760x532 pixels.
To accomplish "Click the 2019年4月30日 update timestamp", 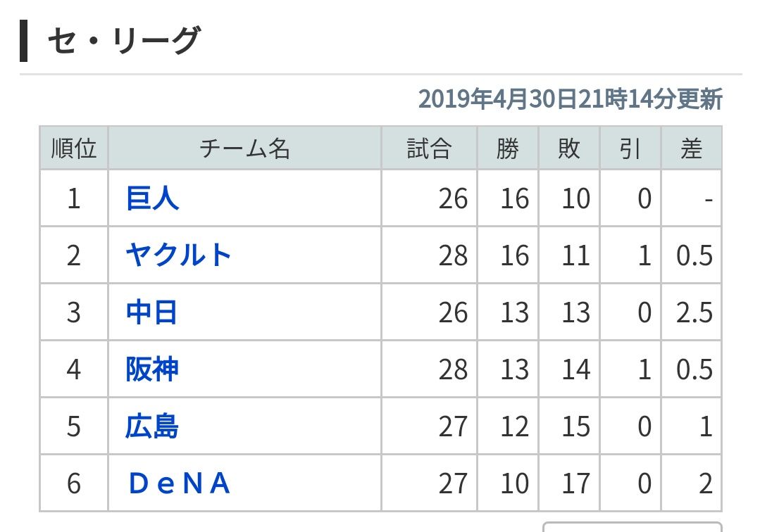I will (570, 99).
